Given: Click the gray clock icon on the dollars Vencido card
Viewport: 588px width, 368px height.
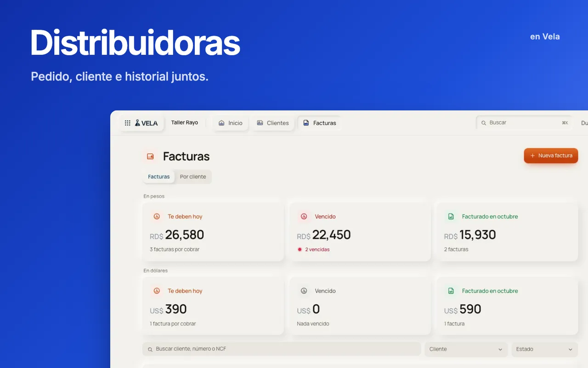Looking at the screenshot, I should [x=304, y=291].
